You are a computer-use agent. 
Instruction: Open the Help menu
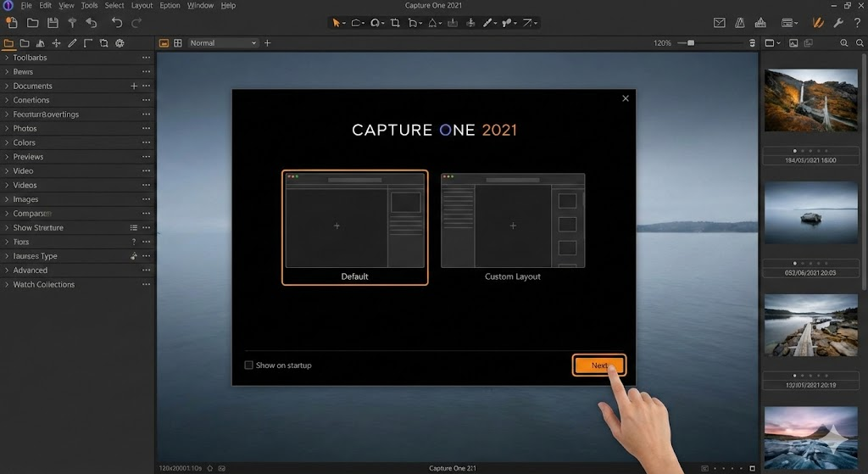coord(228,6)
